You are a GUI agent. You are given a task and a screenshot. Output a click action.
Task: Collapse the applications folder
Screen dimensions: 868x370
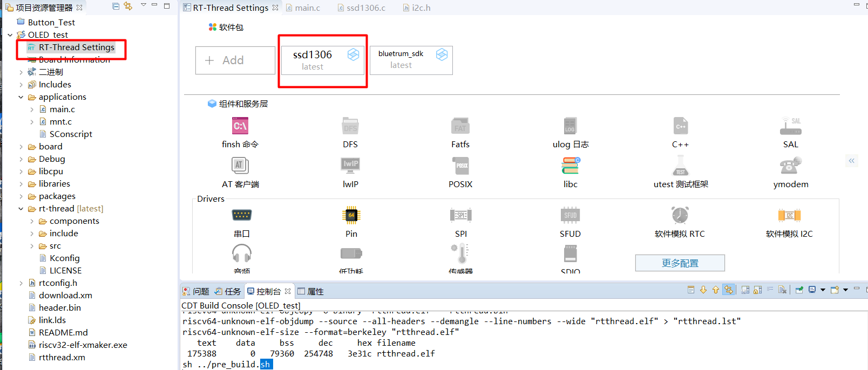pyautogui.click(x=21, y=97)
